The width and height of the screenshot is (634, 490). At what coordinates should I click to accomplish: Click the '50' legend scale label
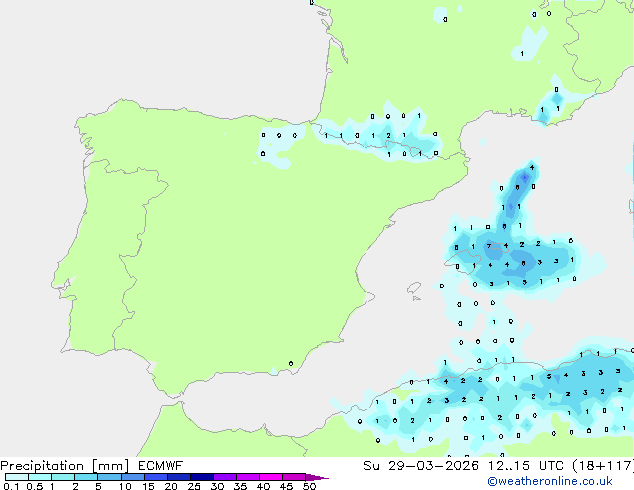[310, 486]
